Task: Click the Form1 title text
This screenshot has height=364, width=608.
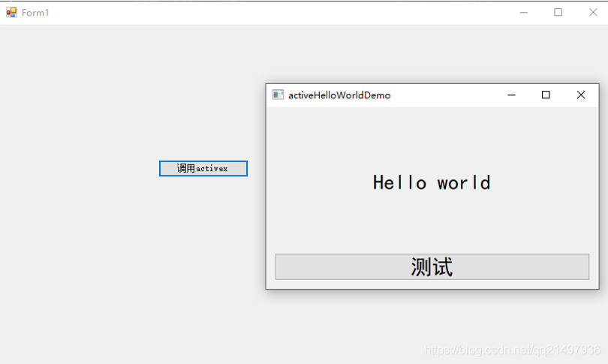Action: click(35, 13)
